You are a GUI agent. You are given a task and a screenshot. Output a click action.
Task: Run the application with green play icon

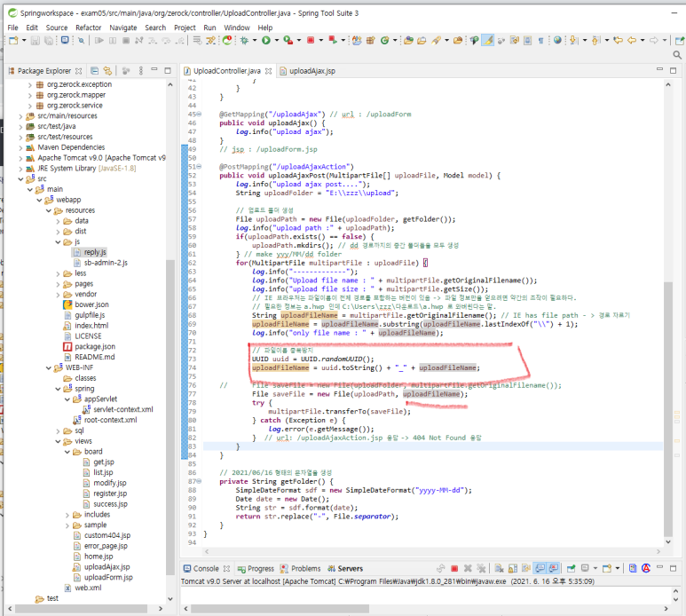pyautogui.click(x=266, y=40)
